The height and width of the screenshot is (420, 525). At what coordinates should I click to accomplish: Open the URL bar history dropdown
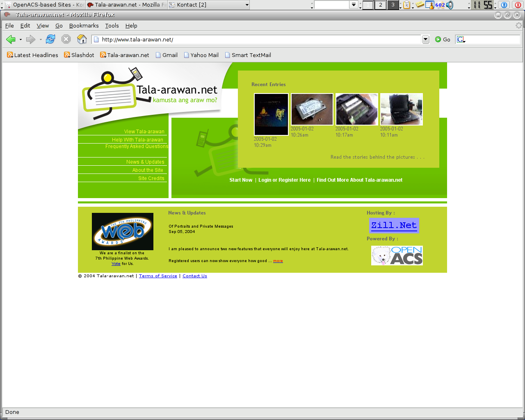(425, 39)
